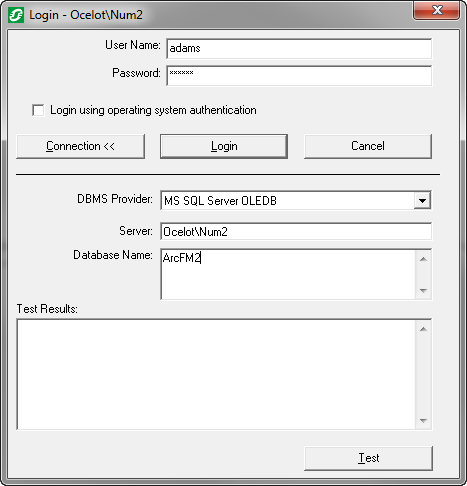
Task: Click into the Password field
Action: pos(299,76)
